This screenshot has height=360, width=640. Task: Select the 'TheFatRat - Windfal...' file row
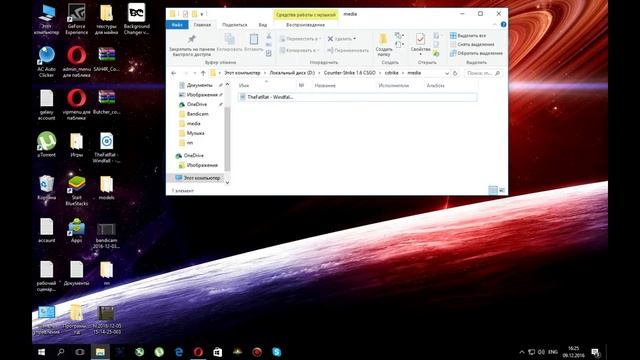357,97
